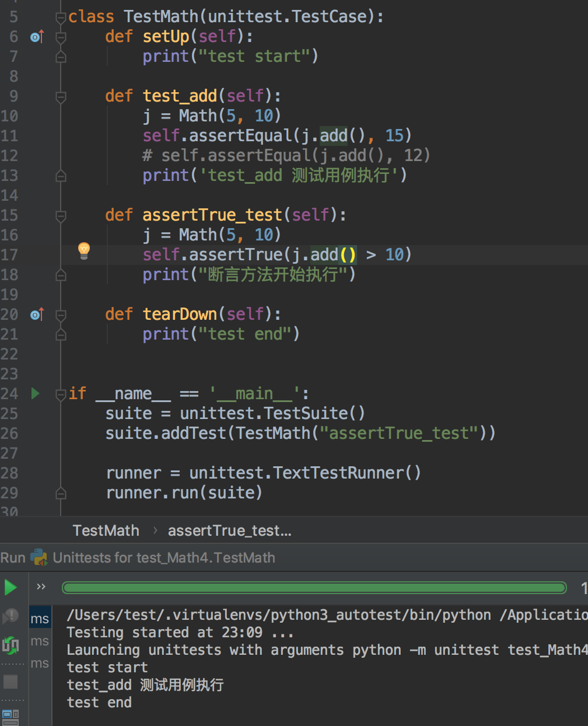Screen dimensions: 588x726
Task: Click the 'runner.run(suite)' line
Action: (184, 493)
